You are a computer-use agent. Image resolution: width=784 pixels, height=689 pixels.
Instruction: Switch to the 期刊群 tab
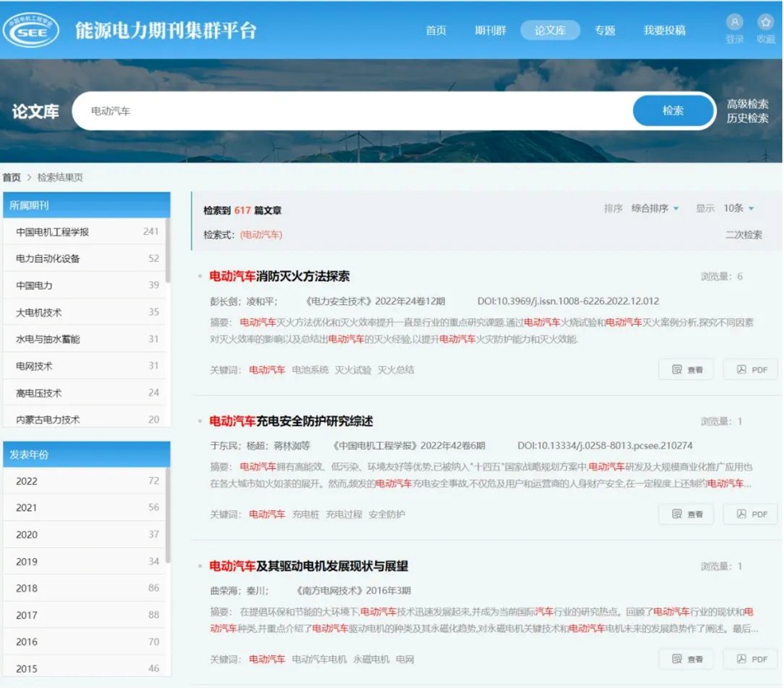(x=490, y=30)
